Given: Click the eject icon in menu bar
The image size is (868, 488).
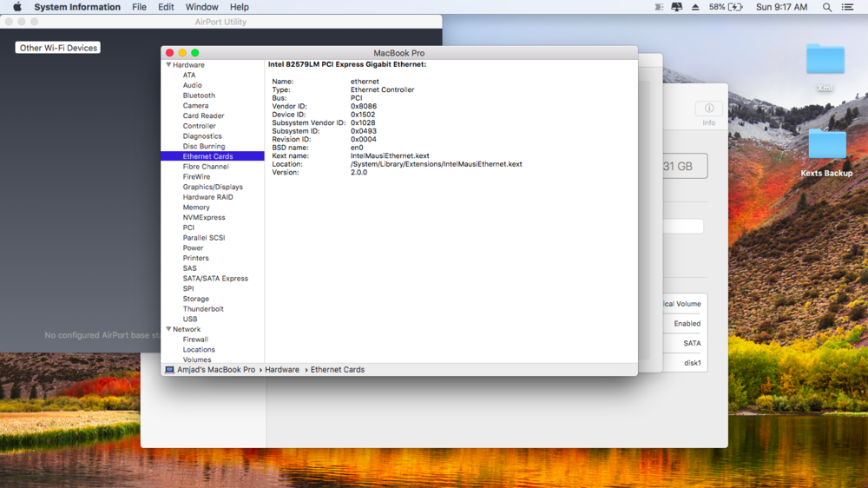Looking at the screenshot, I should coord(695,7).
